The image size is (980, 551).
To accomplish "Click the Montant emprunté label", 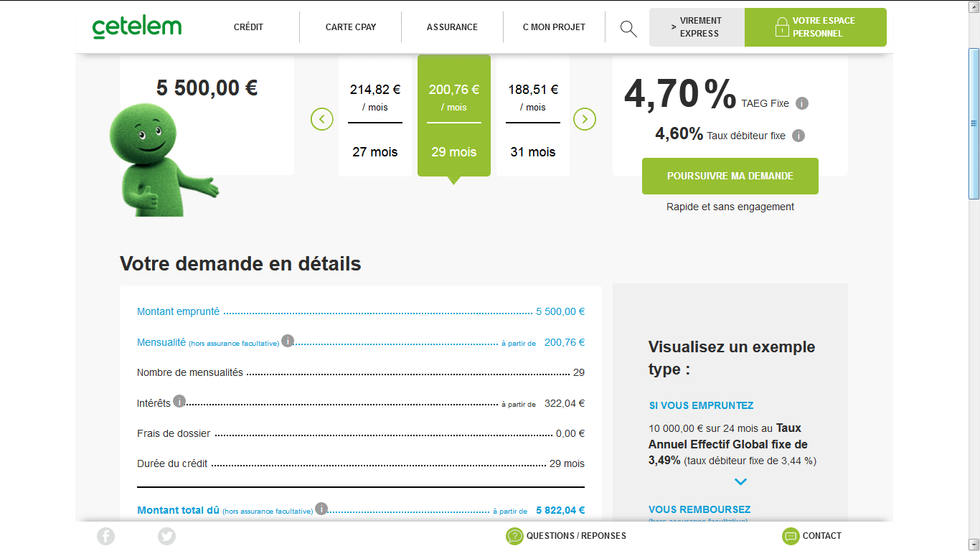I will point(178,311).
